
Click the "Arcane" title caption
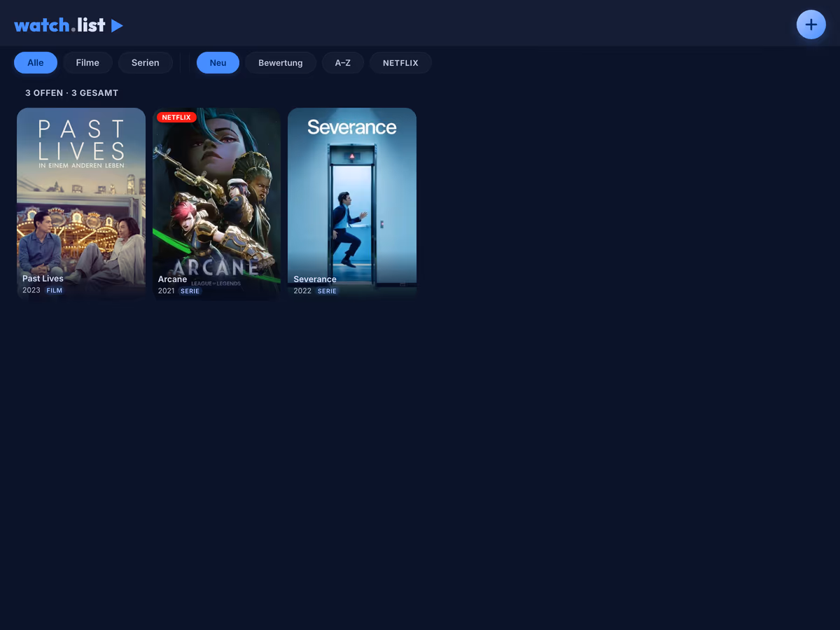pos(172,279)
